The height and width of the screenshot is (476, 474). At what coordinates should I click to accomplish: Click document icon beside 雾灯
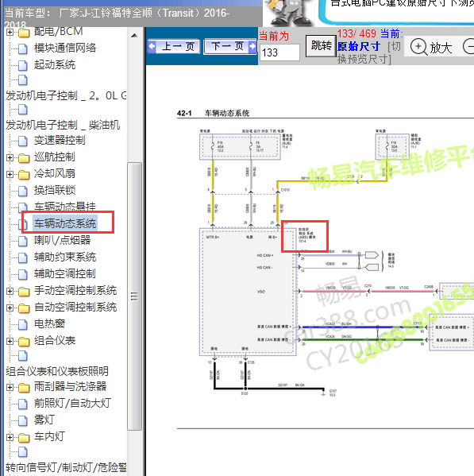coord(23,420)
